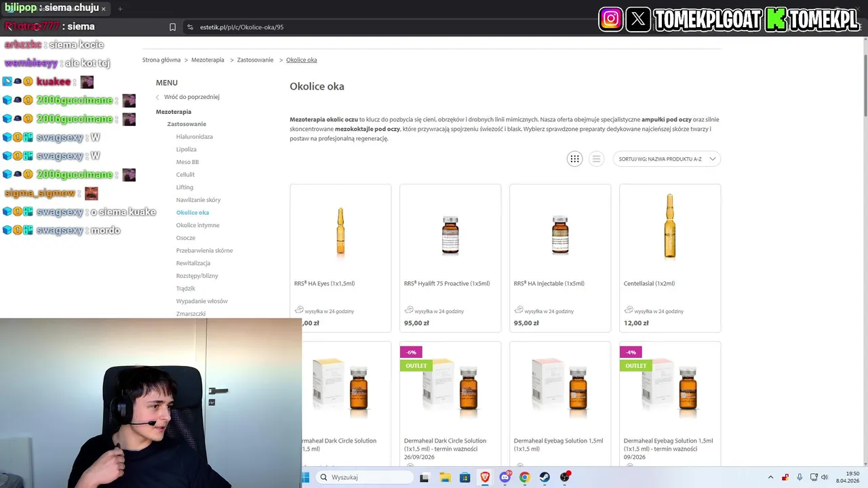Open Zmarszczki category
868x488 pixels.
191,314
